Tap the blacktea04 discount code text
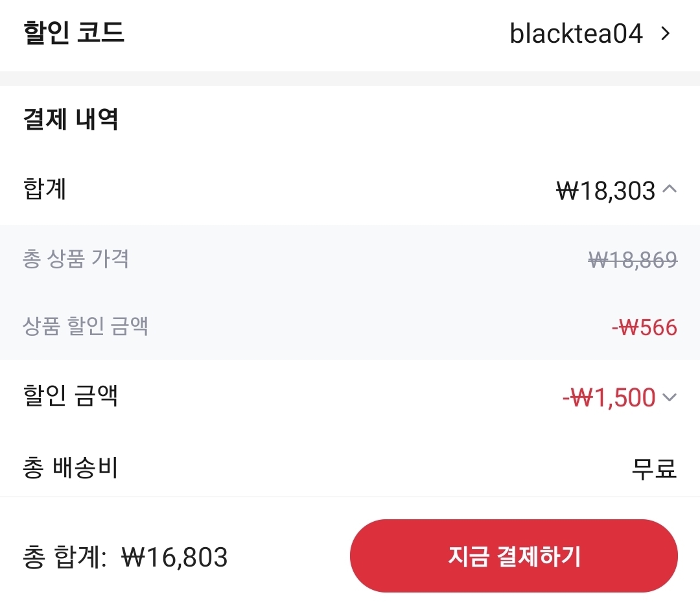 point(576,34)
